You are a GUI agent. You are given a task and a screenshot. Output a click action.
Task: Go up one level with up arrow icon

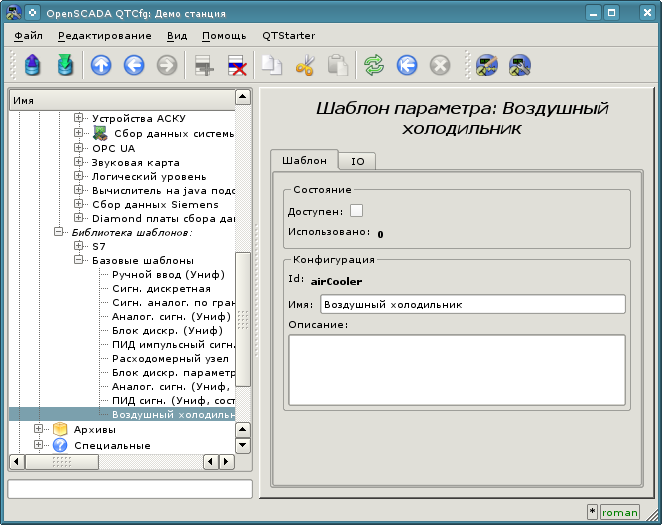[101, 66]
